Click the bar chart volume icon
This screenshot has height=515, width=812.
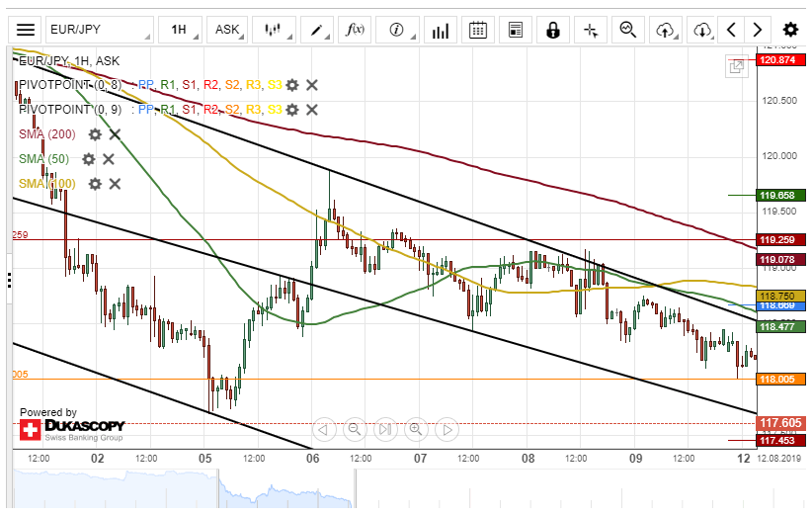(x=441, y=30)
